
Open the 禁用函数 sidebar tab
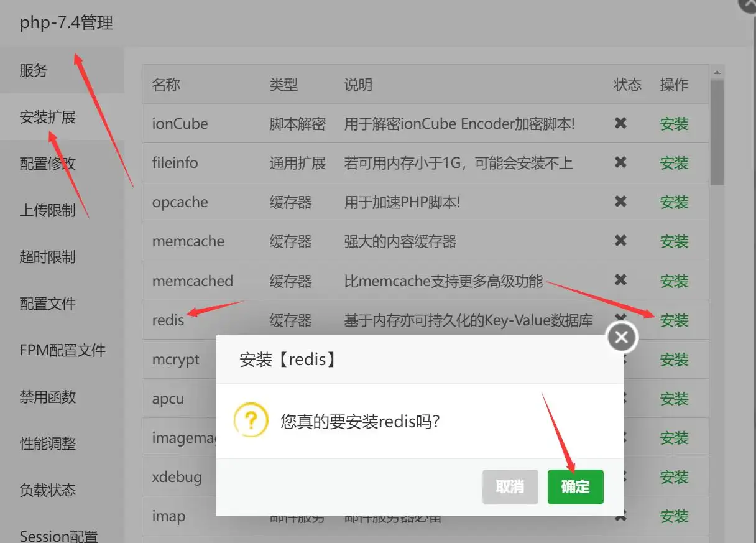click(x=62, y=397)
